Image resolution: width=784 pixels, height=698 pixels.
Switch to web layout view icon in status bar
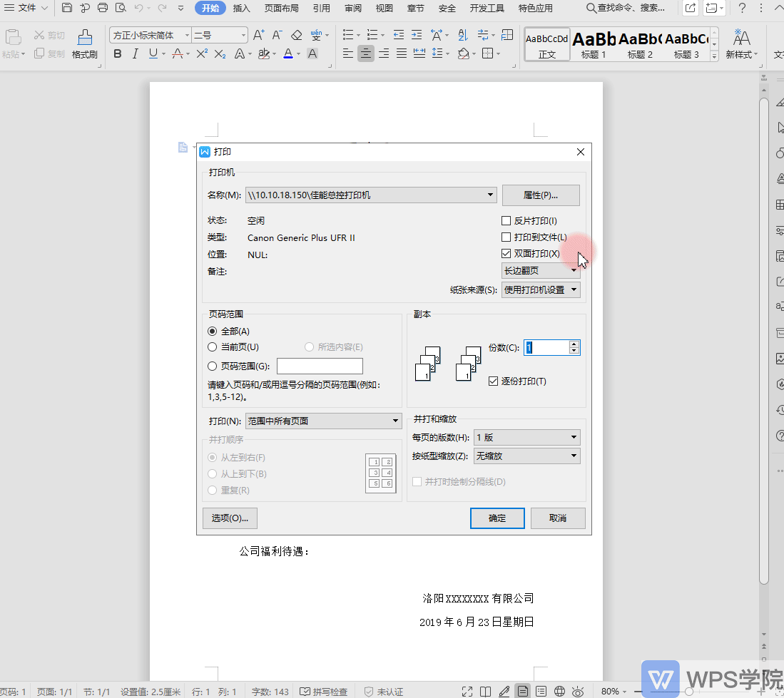[560, 691]
